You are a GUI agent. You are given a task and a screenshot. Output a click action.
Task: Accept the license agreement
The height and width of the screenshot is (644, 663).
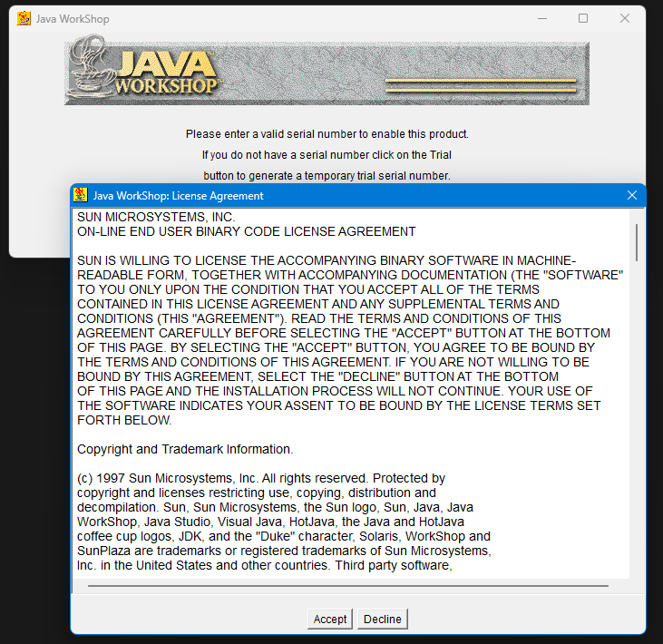[330, 619]
